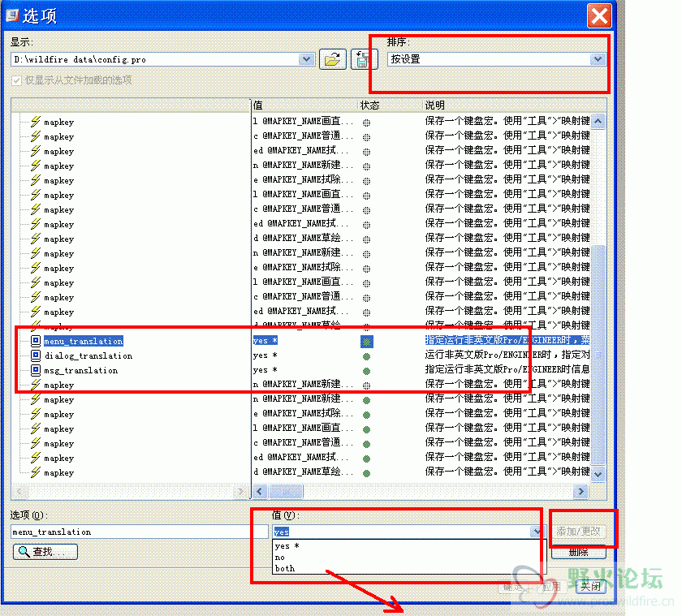Screen dimensions: 682x616
Task: Open a configuration file with the folder icon
Action: pyautogui.click(x=332, y=59)
